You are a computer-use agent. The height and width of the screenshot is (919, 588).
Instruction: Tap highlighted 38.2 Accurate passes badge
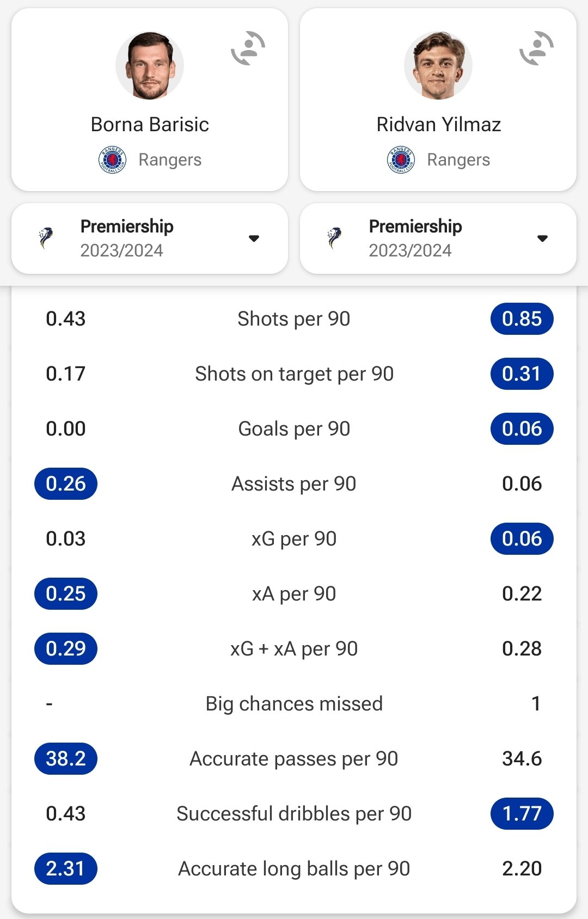pos(66,758)
